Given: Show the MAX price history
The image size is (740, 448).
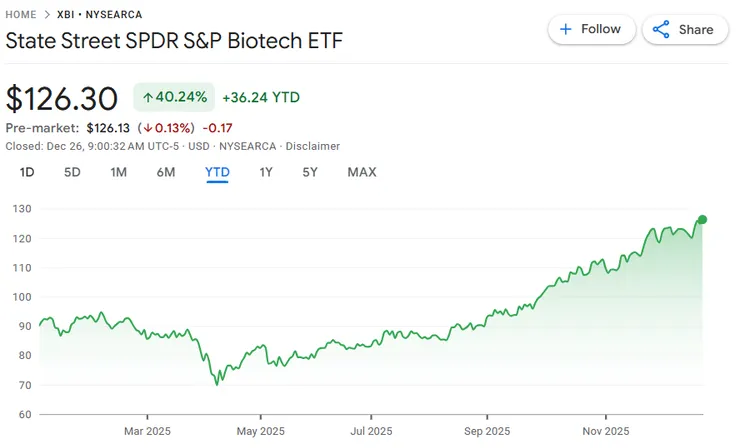Looking at the screenshot, I should [362, 172].
